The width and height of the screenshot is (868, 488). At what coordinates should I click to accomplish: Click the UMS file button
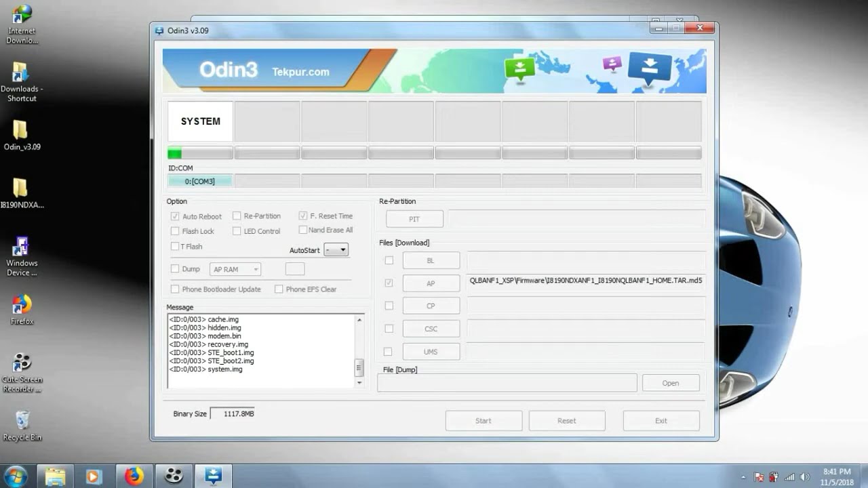(x=431, y=352)
